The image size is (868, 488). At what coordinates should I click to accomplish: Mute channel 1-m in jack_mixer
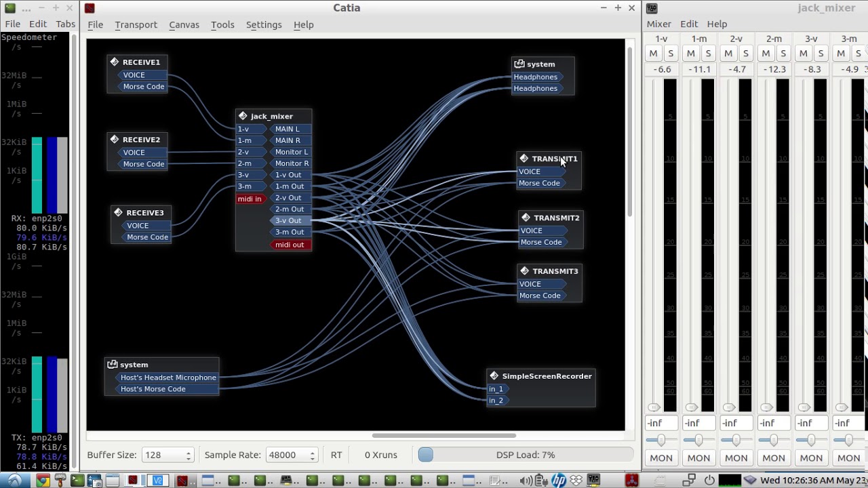[690, 54]
